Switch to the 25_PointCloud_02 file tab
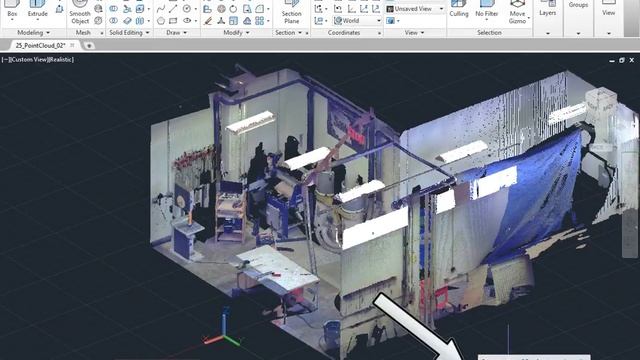Image resolution: width=640 pixels, height=360 pixels. [40, 45]
